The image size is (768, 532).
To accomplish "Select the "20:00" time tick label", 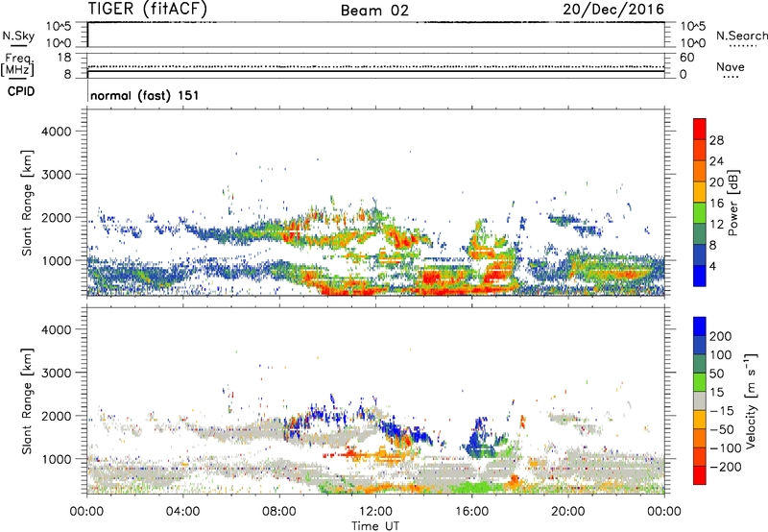I will [x=567, y=512].
